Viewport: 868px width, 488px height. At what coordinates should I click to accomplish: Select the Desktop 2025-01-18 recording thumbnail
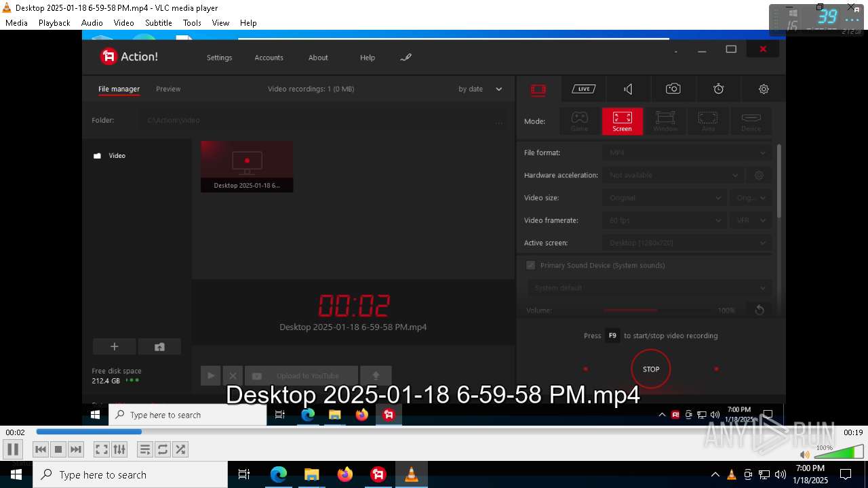(x=247, y=167)
